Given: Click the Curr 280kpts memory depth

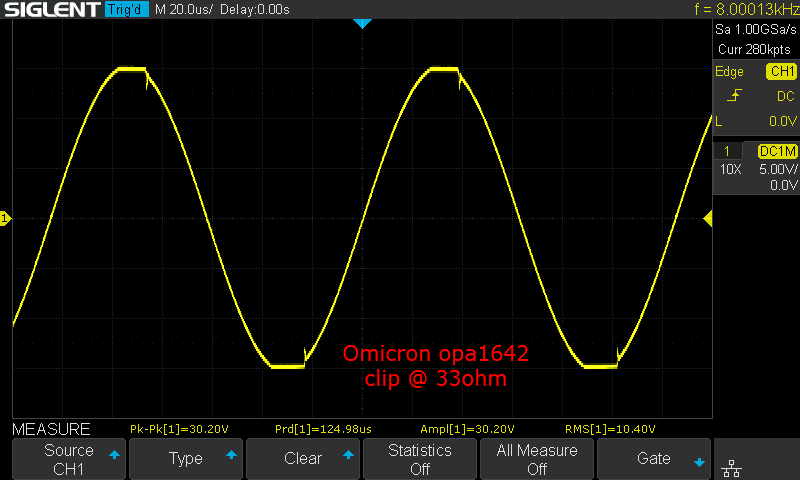Looking at the screenshot, I should [x=754, y=49].
